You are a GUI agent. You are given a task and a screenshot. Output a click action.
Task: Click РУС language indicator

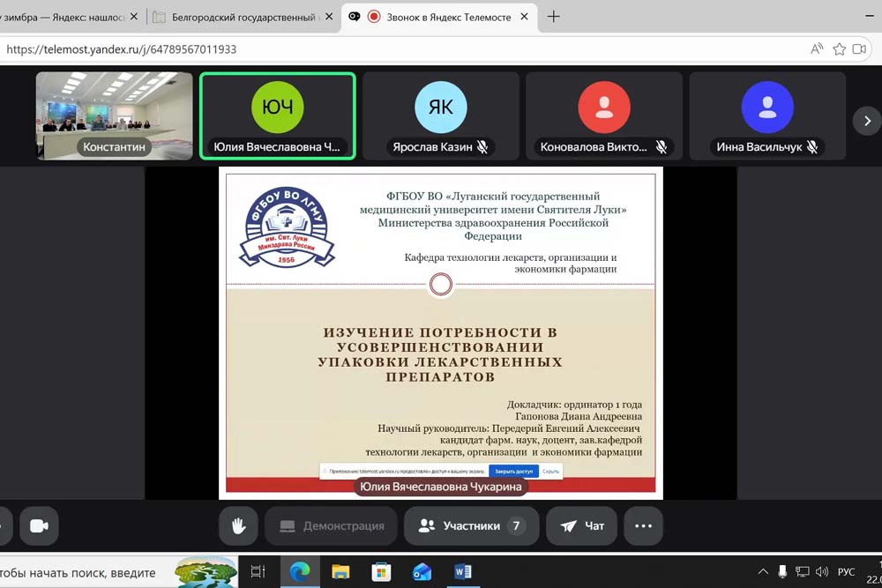click(846, 572)
